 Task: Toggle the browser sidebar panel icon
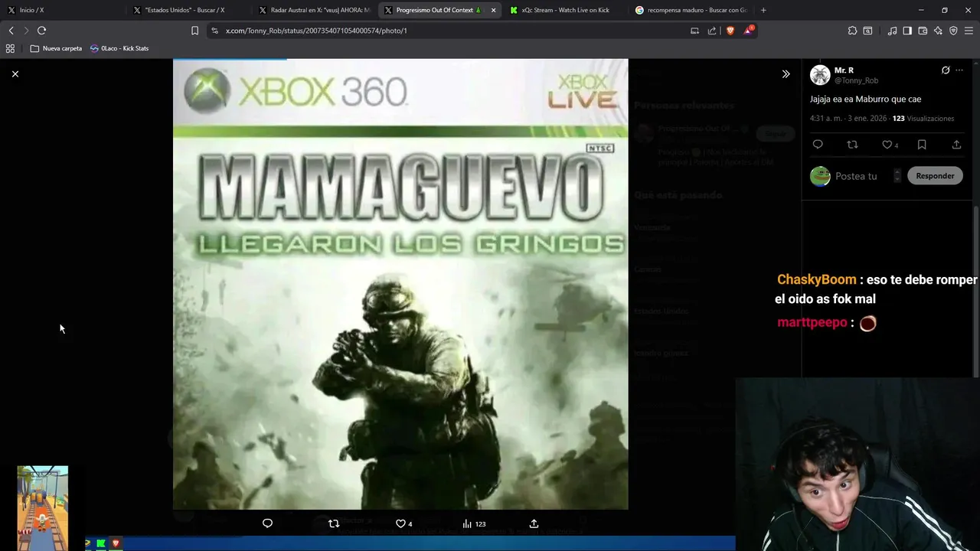click(x=907, y=31)
